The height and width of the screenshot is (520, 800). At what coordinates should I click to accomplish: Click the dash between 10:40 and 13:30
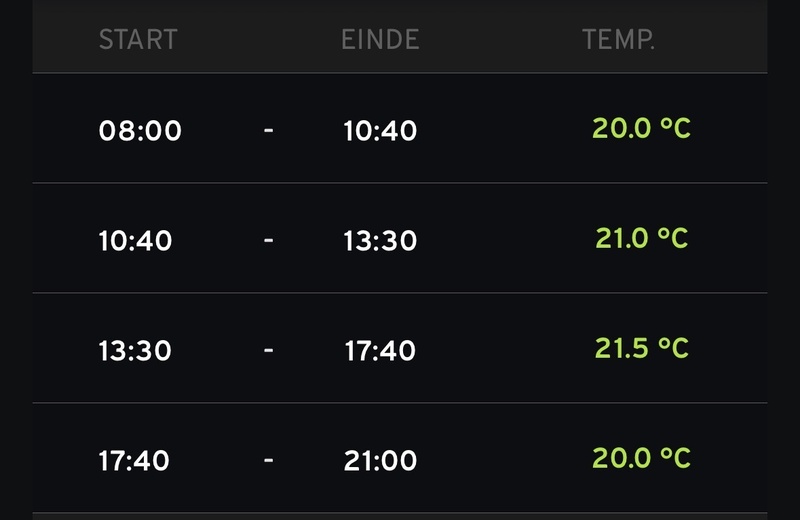pyautogui.click(x=268, y=241)
